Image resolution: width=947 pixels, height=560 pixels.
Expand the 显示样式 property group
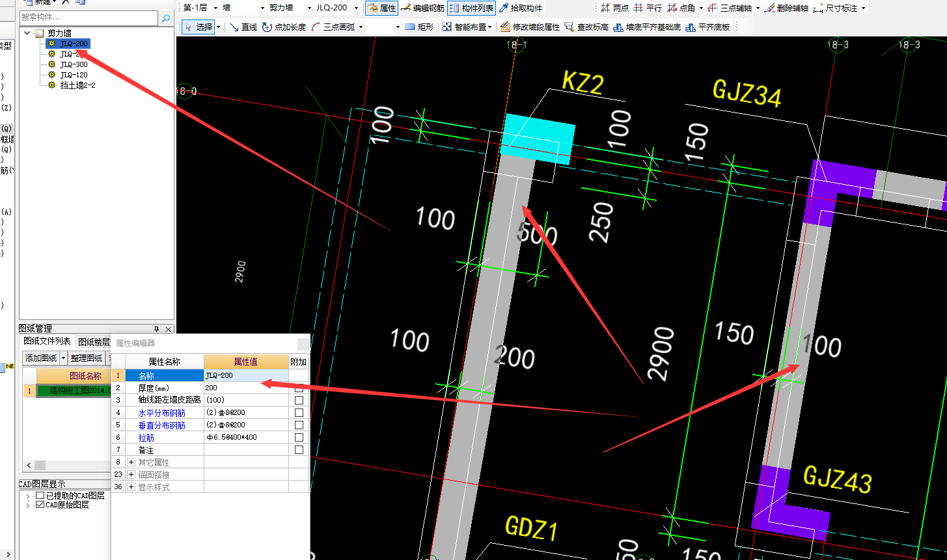pyautogui.click(x=131, y=487)
